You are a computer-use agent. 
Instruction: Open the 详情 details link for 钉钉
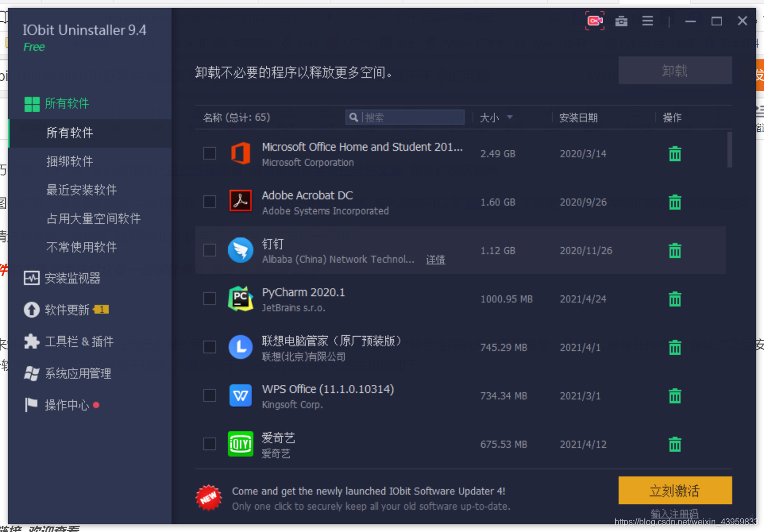point(436,260)
